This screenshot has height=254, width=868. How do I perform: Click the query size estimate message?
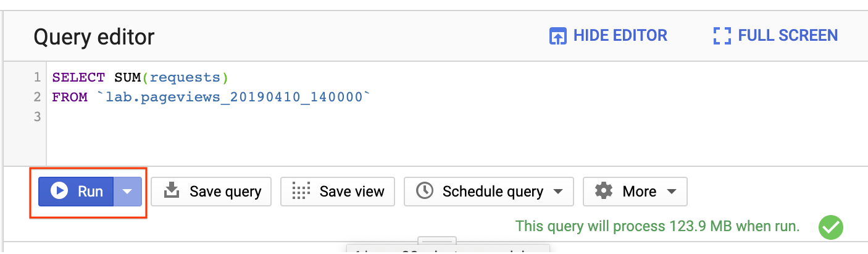pyautogui.click(x=657, y=227)
